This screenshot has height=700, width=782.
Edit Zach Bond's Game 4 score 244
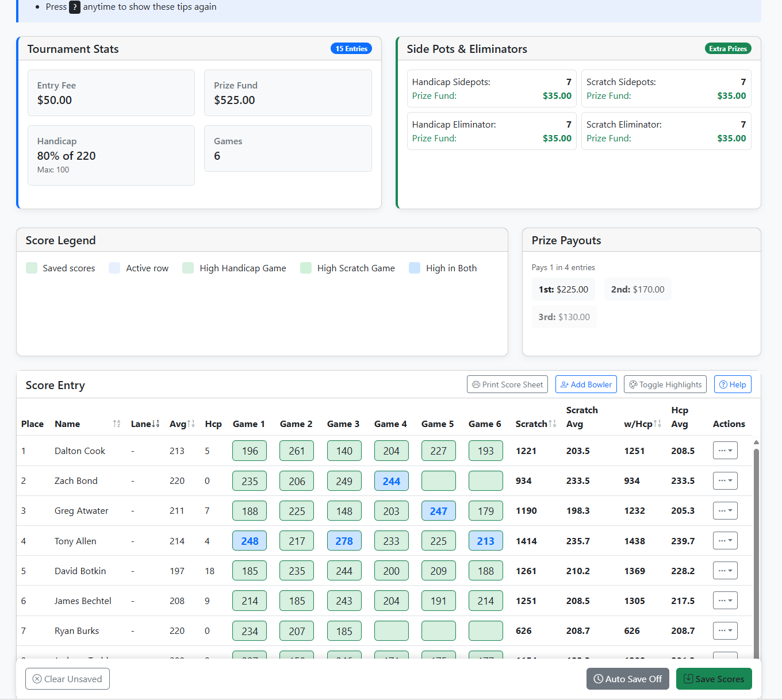[x=391, y=481]
